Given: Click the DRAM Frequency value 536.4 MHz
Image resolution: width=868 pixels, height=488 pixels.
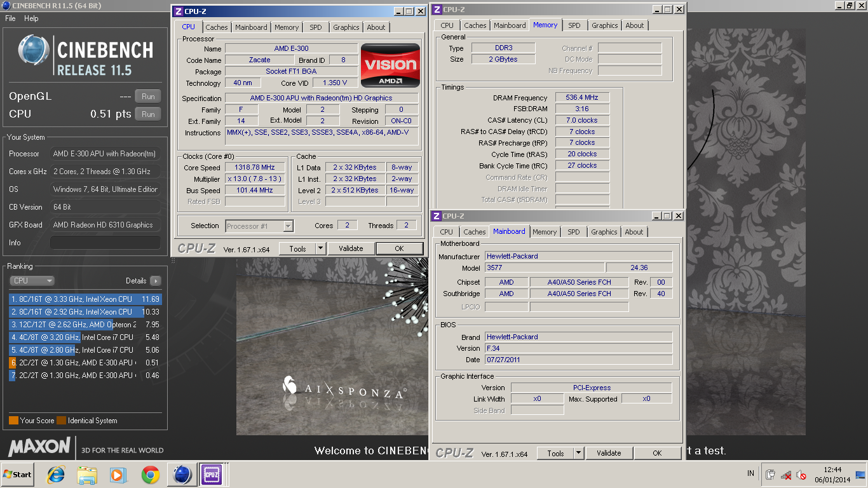Looking at the screenshot, I should point(582,98).
